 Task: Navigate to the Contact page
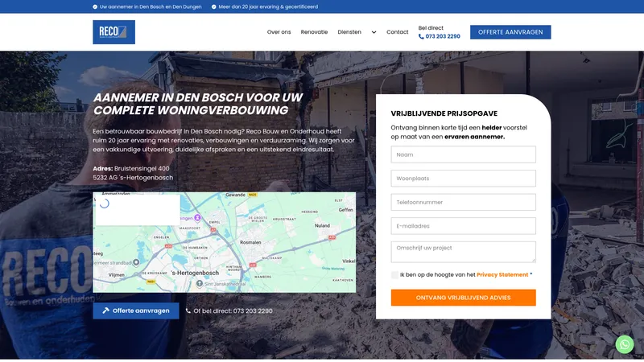click(x=397, y=32)
